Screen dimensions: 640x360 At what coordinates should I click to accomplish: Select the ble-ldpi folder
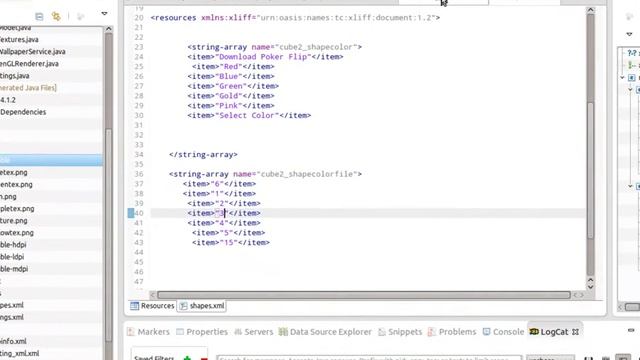point(12,257)
